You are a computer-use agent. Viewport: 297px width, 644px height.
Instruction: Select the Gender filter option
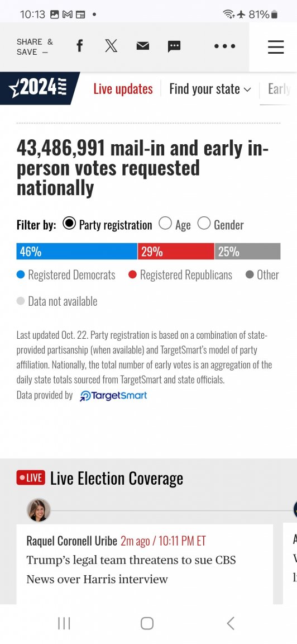(221, 224)
